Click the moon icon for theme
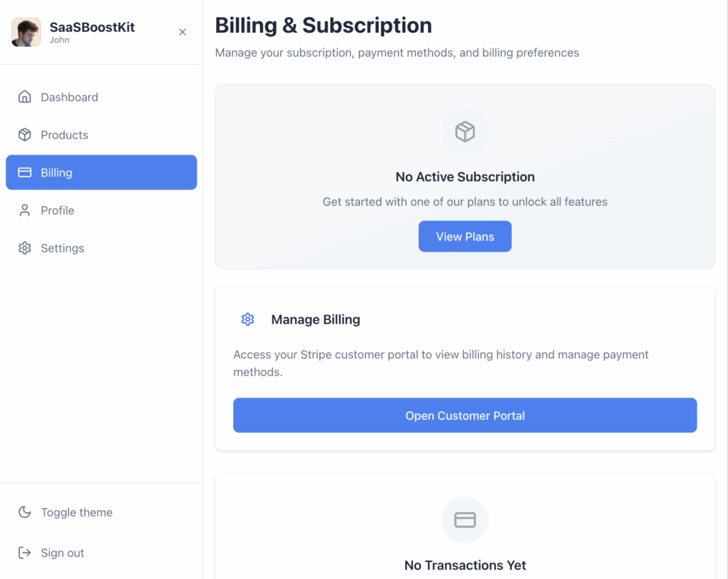The image size is (728, 579). point(25,512)
